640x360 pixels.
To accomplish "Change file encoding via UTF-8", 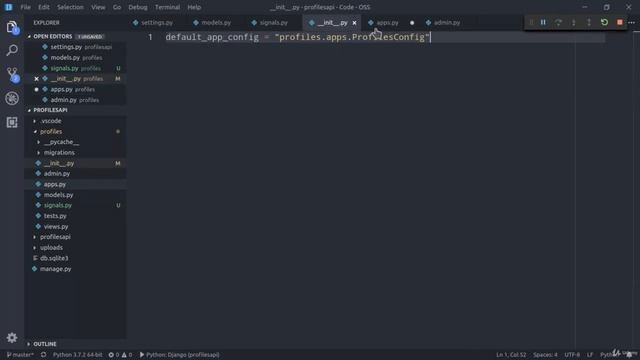I will pos(572,355).
